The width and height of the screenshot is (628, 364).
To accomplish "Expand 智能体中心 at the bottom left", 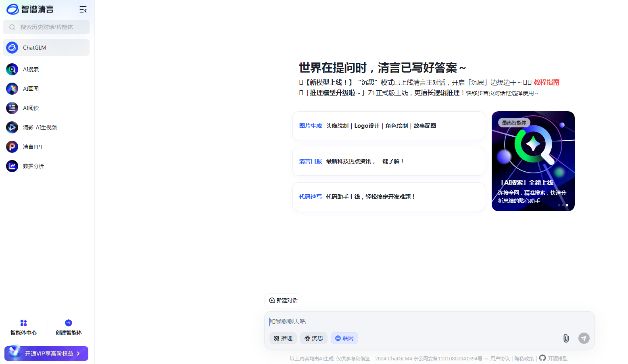I will tap(23, 327).
